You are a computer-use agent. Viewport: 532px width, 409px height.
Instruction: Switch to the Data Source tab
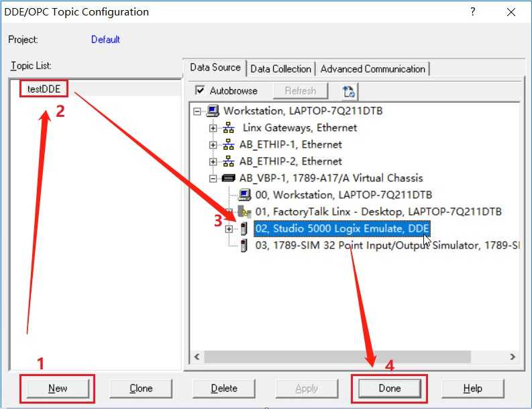(215, 67)
